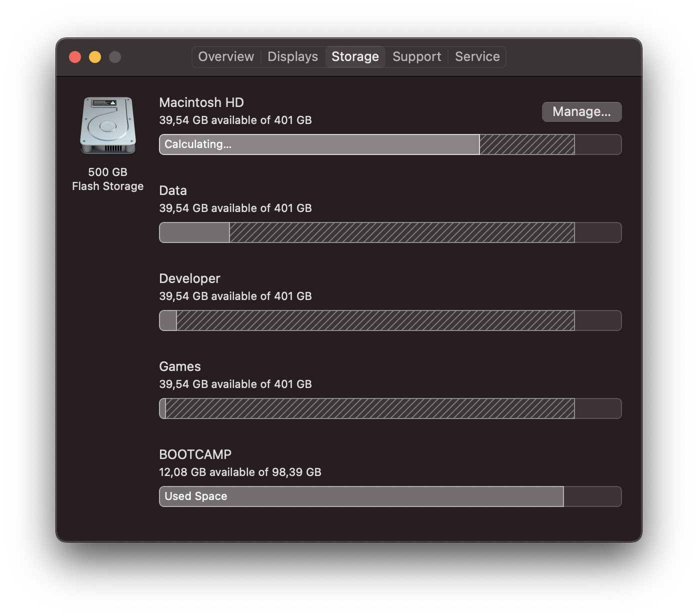Click '12,08 GB available of 98,39 GB'

pos(240,472)
